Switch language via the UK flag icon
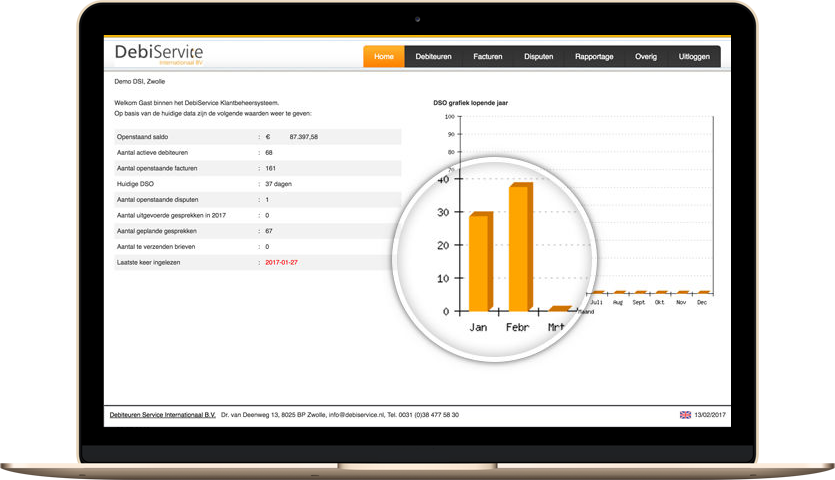 pyautogui.click(x=685, y=414)
